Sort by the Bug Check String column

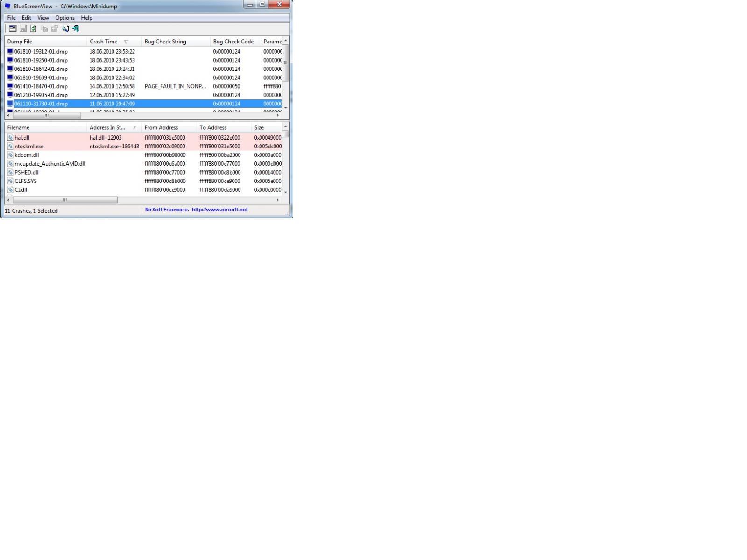coord(176,42)
